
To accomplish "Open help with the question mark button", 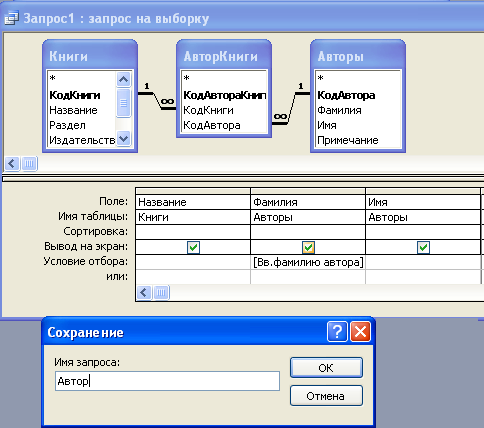I will [x=337, y=332].
